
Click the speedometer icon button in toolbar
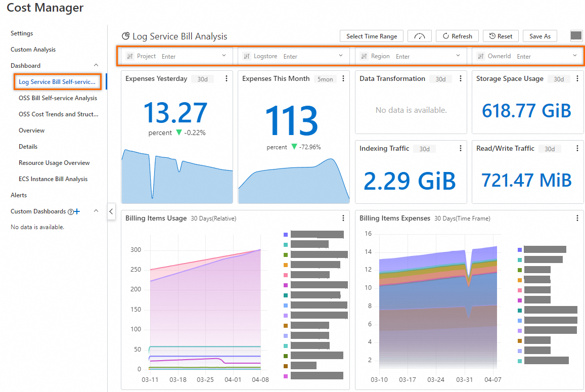point(419,36)
